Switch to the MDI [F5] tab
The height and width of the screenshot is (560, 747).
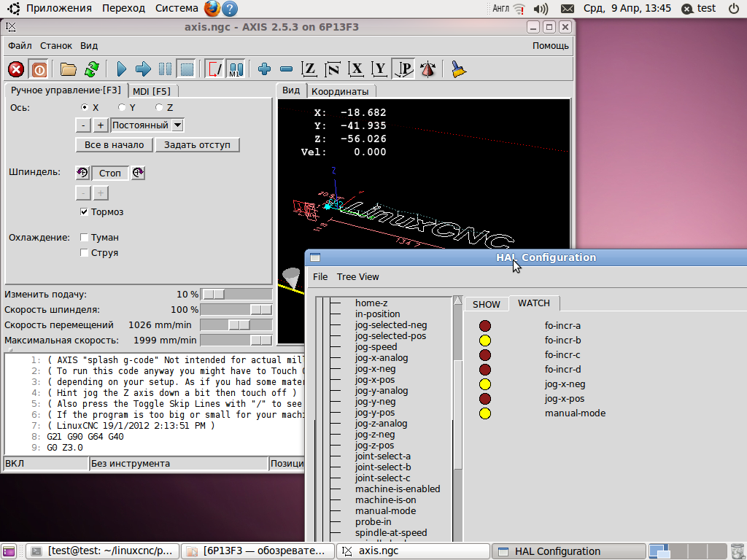point(152,91)
